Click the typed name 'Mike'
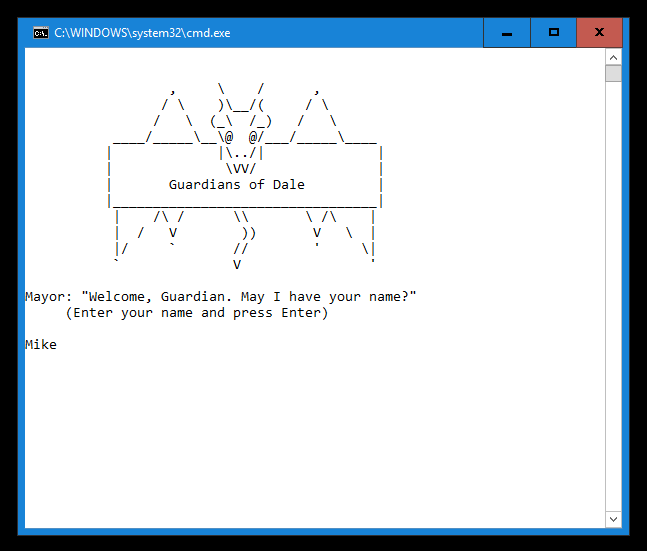647x551 pixels. [41, 345]
